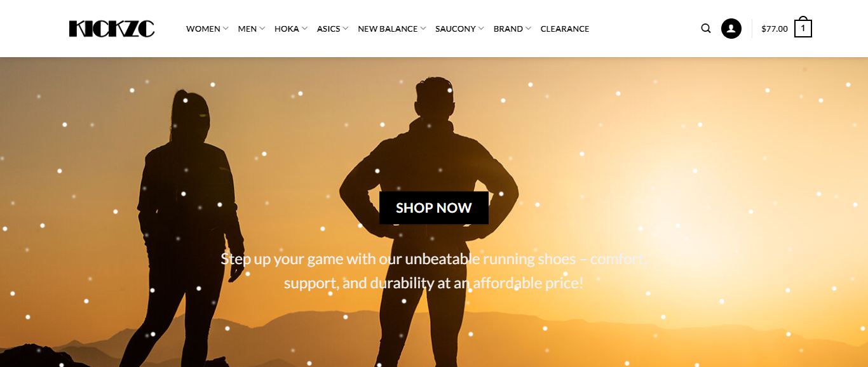Click the SHOP NOW button
868x367 pixels.
click(x=434, y=208)
